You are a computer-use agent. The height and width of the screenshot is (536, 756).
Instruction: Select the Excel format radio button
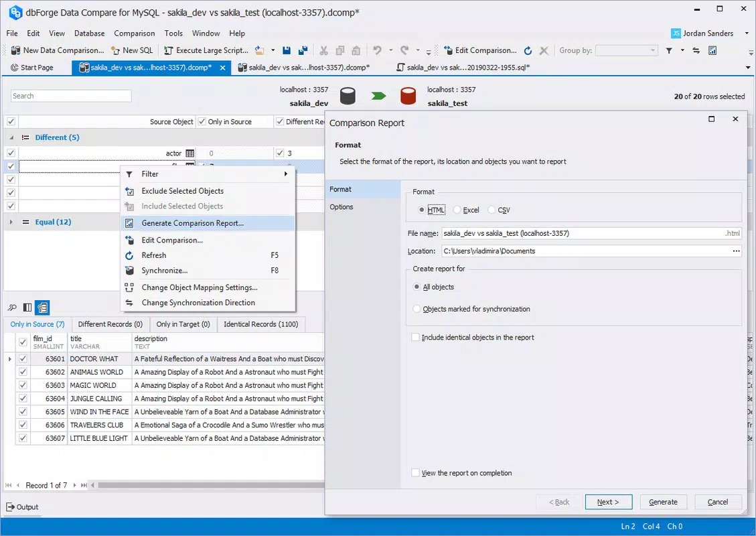457,210
